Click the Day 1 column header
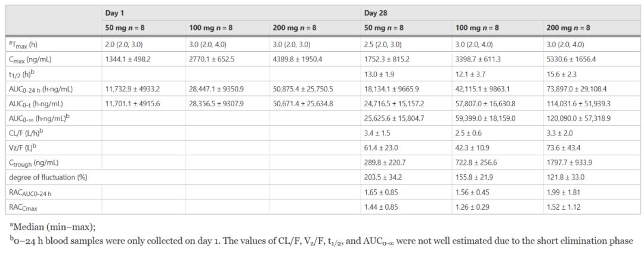The image size is (644, 258). (x=115, y=13)
